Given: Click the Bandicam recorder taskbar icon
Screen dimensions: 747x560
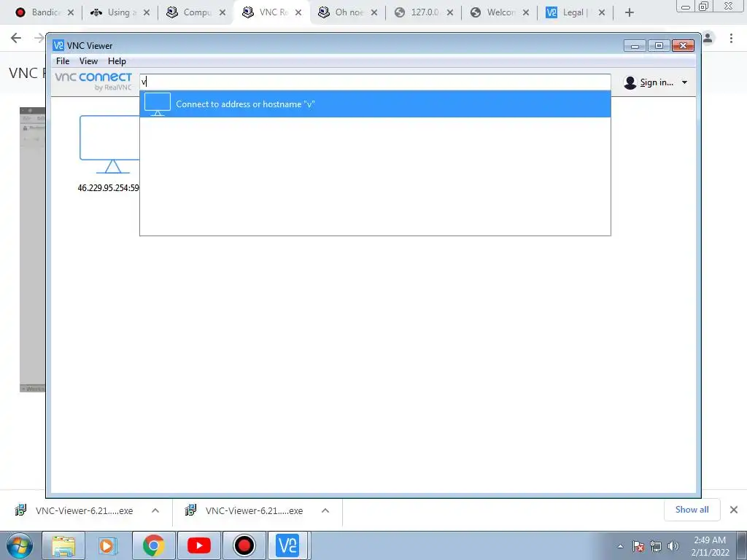Looking at the screenshot, I should point(244,545).
